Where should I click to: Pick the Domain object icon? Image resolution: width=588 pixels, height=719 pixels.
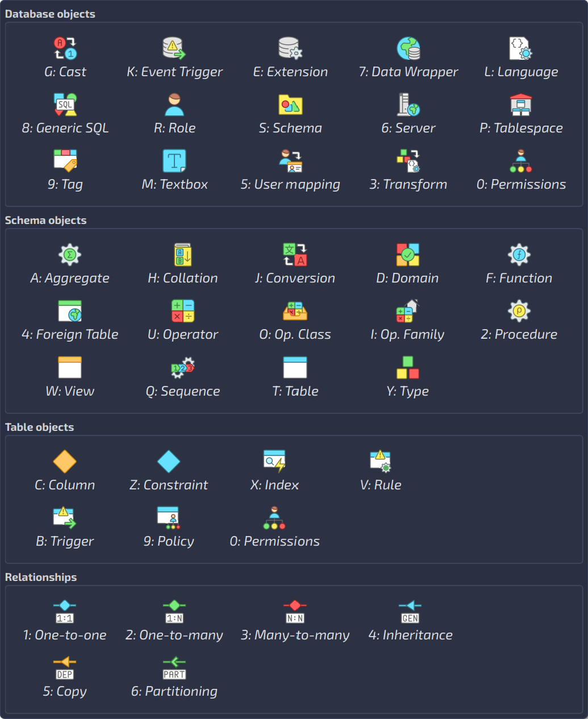click(x=407, y=255)
